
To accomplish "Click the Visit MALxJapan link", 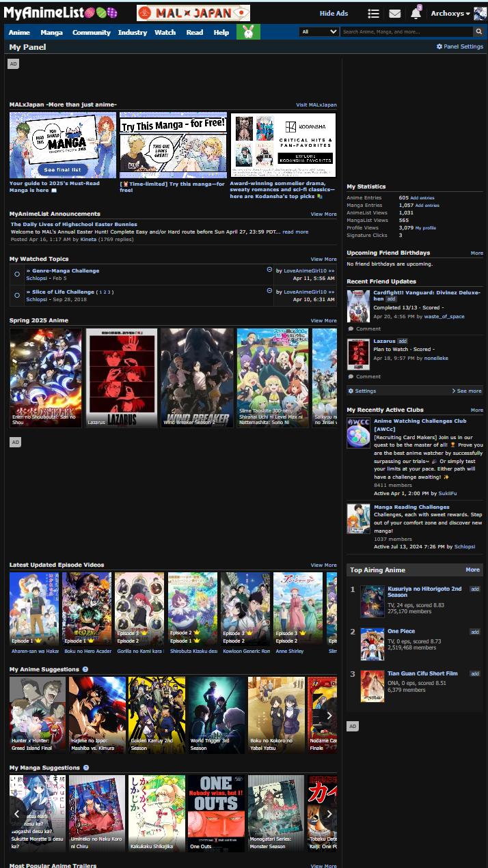I will [316, 104].
